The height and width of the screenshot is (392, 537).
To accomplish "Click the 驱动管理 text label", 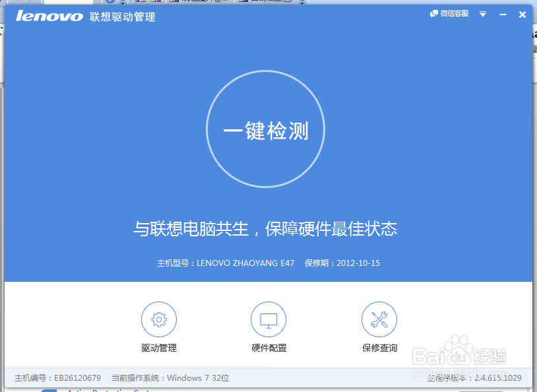I will pos(159,348).
